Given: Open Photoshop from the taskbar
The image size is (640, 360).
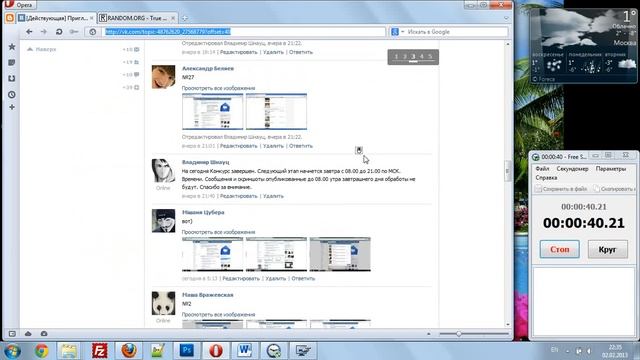Looking at the screenshot, I should [x=187, y=351].
